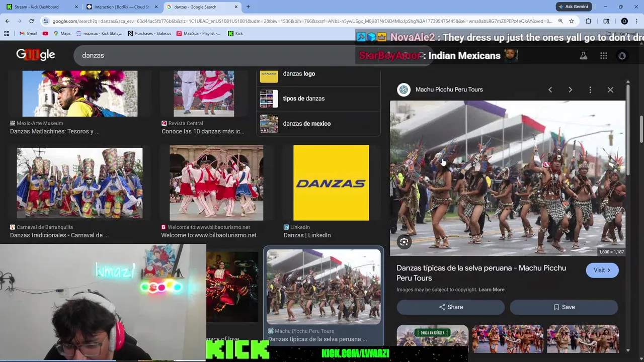Click the address bar URL
The width and height of the screenshot is (644, 362).
302,21
